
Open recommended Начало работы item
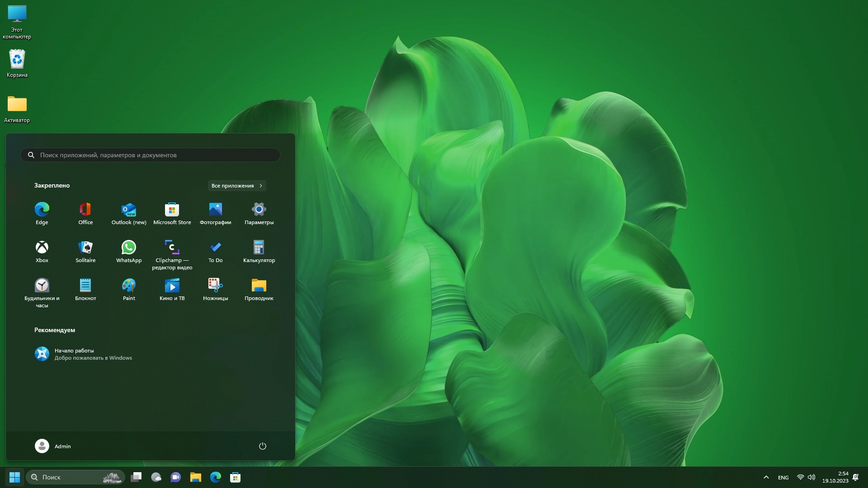pyautogui.click(x=84, y=354)
